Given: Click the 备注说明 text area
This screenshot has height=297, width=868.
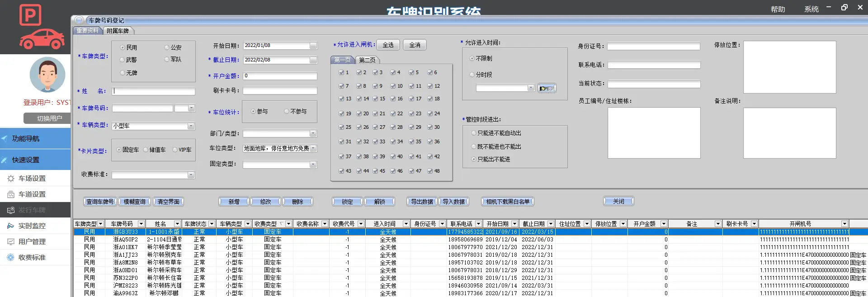Looking at the screenshot, I should (x=790, y=133).
